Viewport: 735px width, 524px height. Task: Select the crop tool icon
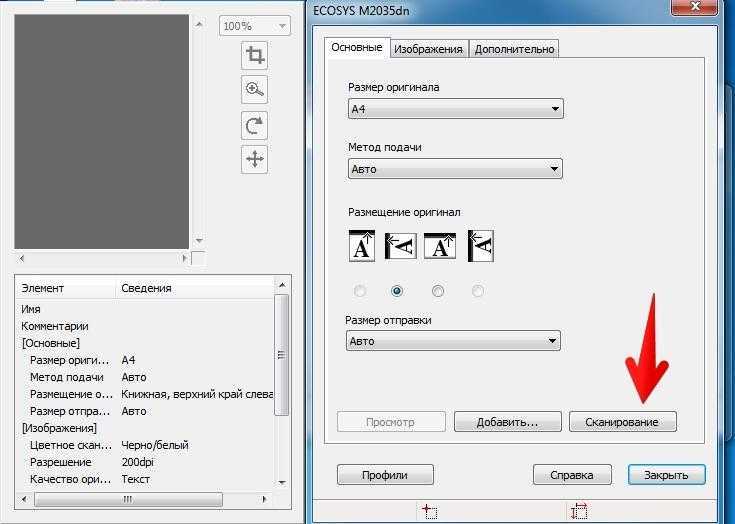(x=255, y=55)
